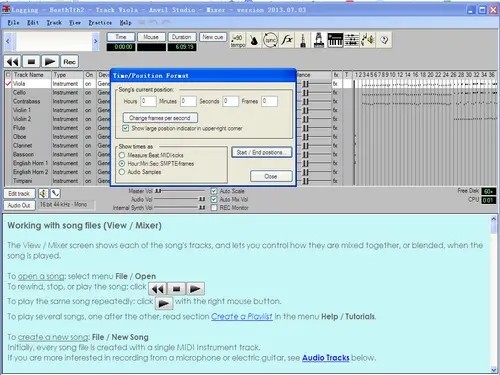Click the Frames input field
Image resolution: width=500 pixels, height=375 pixels.
click(269, 101)
